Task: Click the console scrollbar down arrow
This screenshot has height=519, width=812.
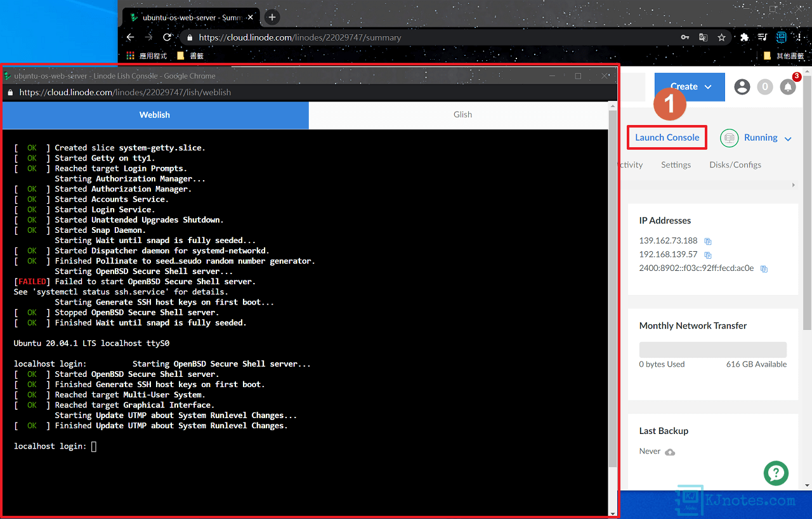Action: point(613,513)
